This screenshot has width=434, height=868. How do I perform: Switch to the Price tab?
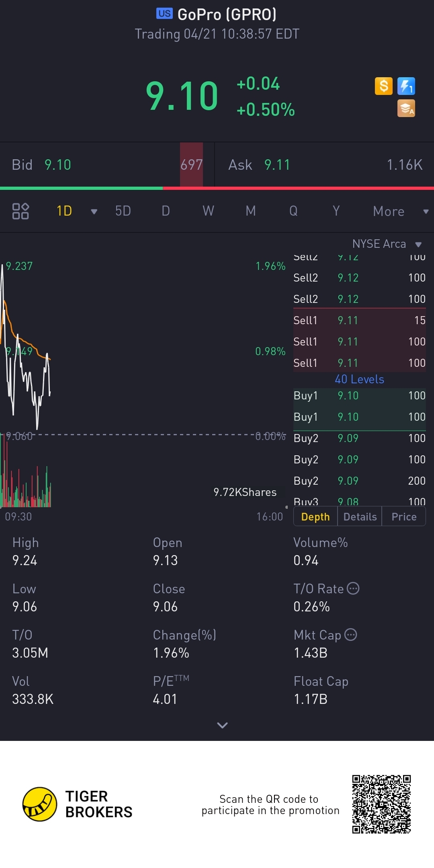pyautogui.click(x=404, y=517)
